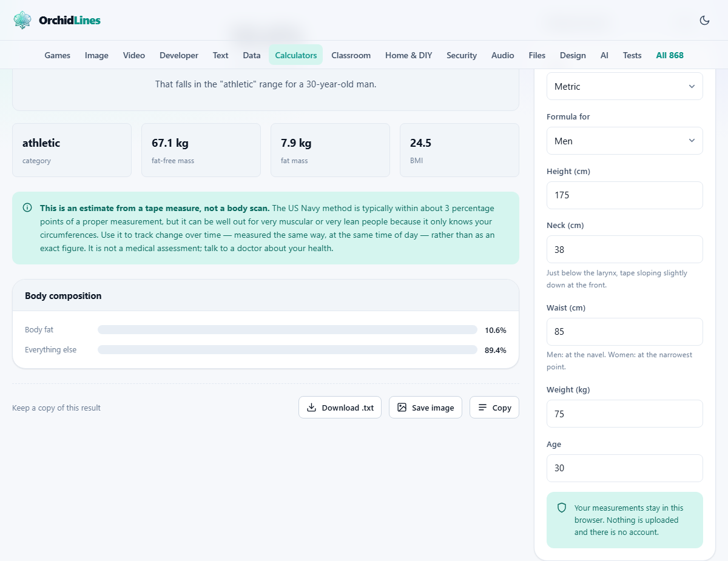Open the Audio category
728x561 pixels.
[x=503, y=55]
